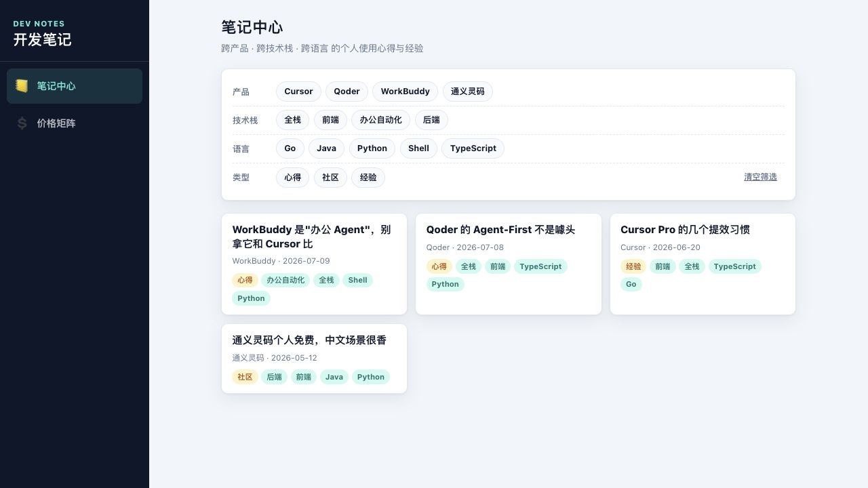Toggle the 通义灵码 product filter chip

[467, 91]
